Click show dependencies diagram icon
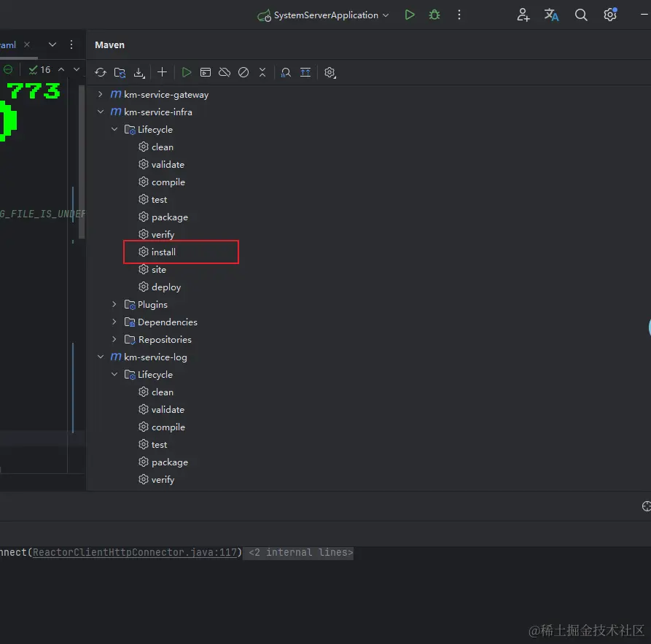Screen dimensions: 651x644 pyautogui.click(x=305, y=72)
